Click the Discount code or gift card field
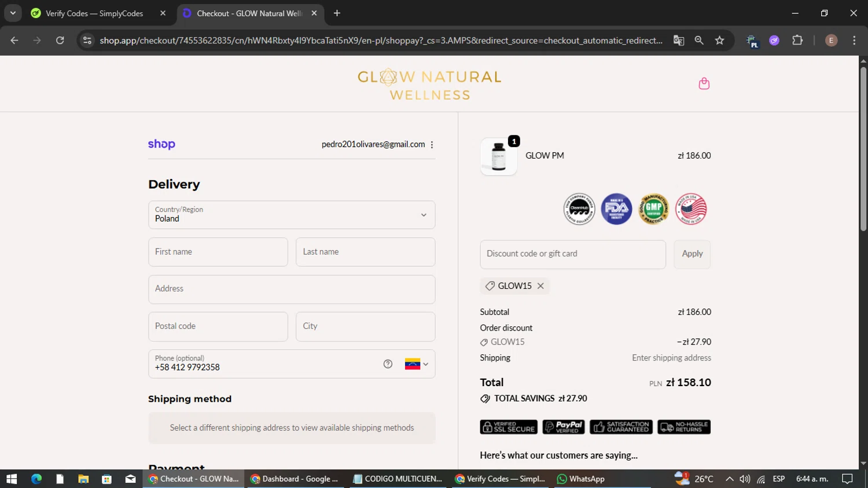The width and height of the screenshot is (868, 488). click(x=573, y=255)
